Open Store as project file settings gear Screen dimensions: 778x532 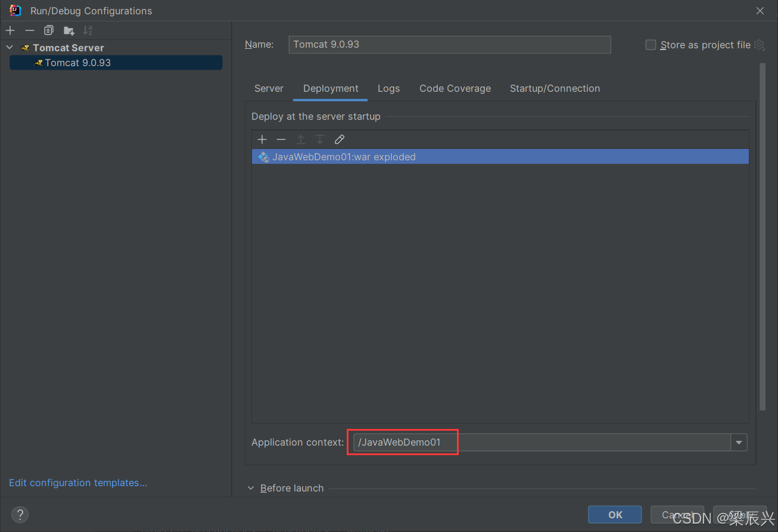coord(759,45)
